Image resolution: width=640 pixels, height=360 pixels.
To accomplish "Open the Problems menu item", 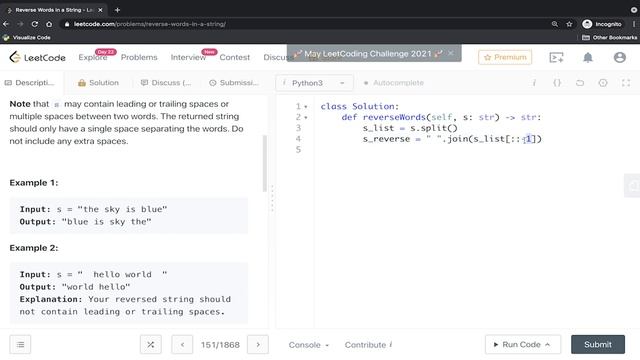I will 139,58.
